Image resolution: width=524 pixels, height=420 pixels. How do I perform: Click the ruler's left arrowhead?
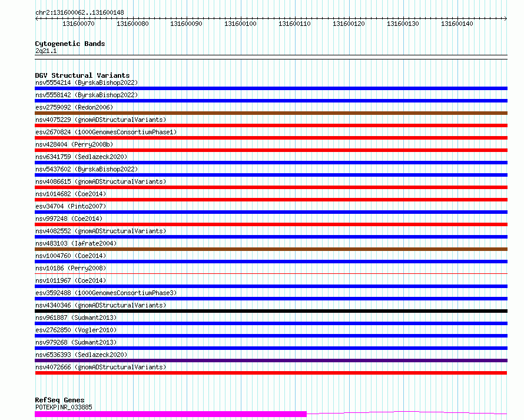click(37, 19)
